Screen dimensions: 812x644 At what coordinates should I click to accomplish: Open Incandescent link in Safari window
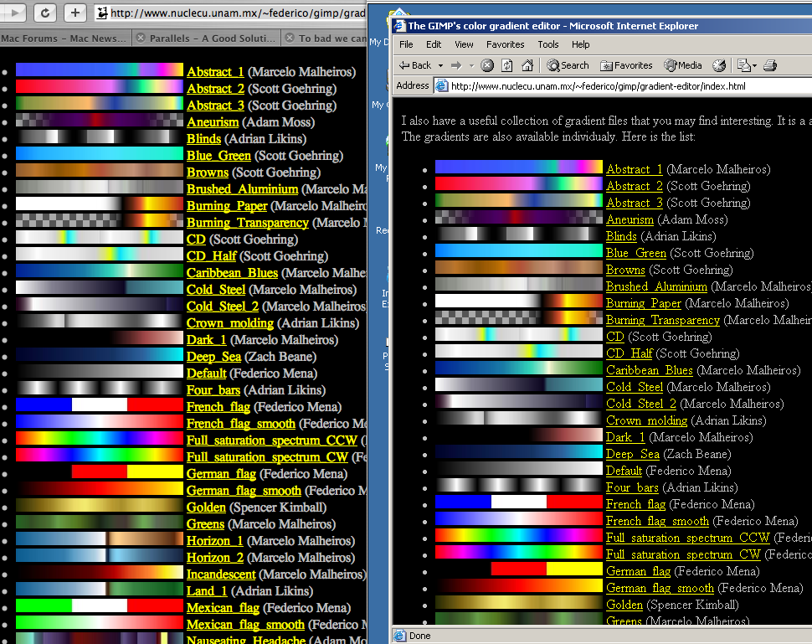(x=221, y=574)
